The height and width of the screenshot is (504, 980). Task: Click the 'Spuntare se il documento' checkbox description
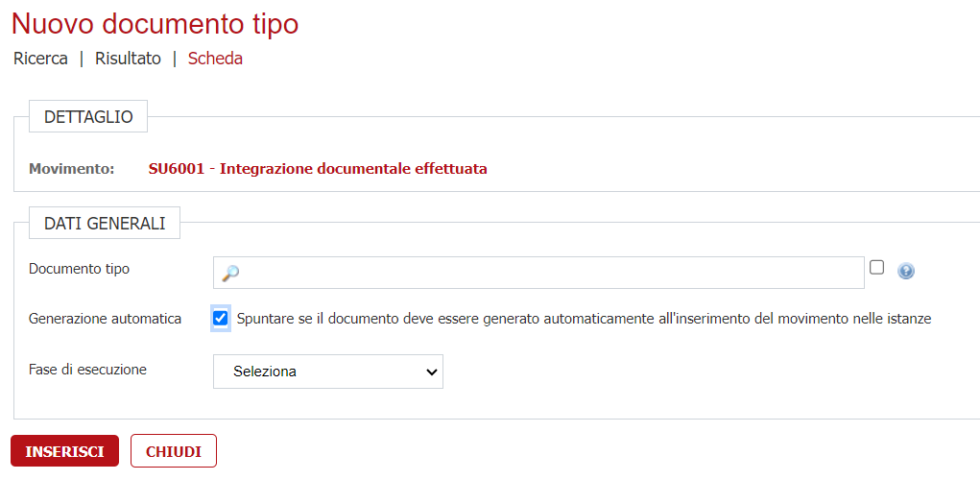click(584, 319)
